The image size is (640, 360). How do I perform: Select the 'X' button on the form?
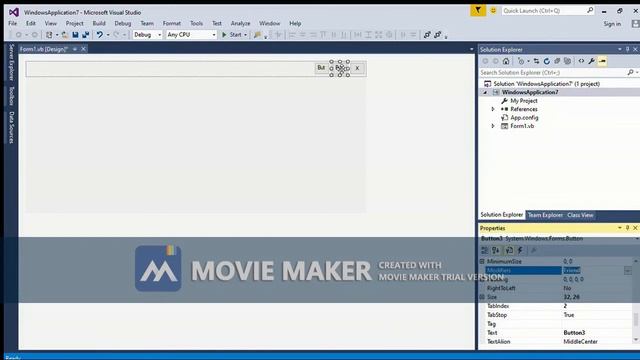click(357, 68)
